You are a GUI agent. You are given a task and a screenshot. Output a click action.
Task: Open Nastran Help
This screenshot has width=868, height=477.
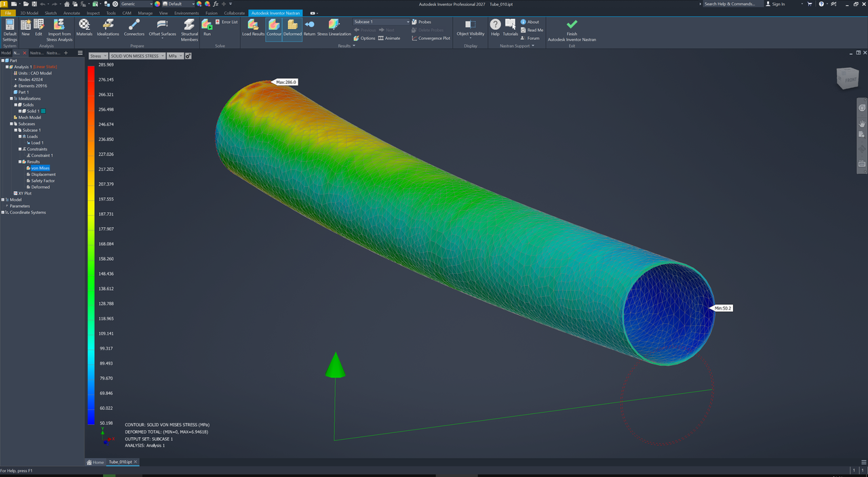pyautogui.click(x=495, y=28)
